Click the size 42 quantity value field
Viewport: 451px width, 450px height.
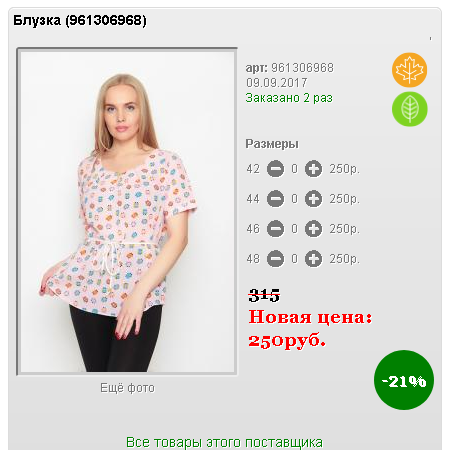point(294,169)
